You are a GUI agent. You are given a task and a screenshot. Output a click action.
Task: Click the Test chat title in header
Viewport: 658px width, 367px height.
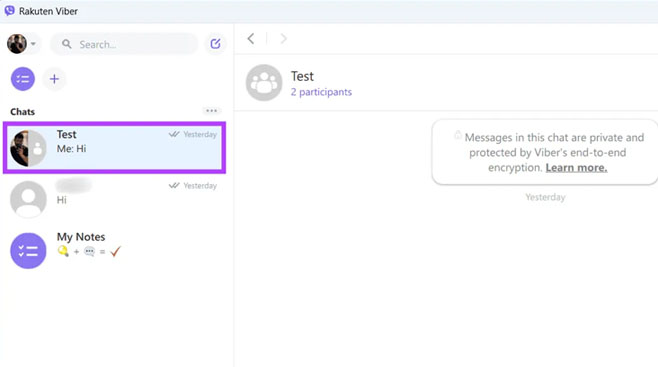click(302, 76)
